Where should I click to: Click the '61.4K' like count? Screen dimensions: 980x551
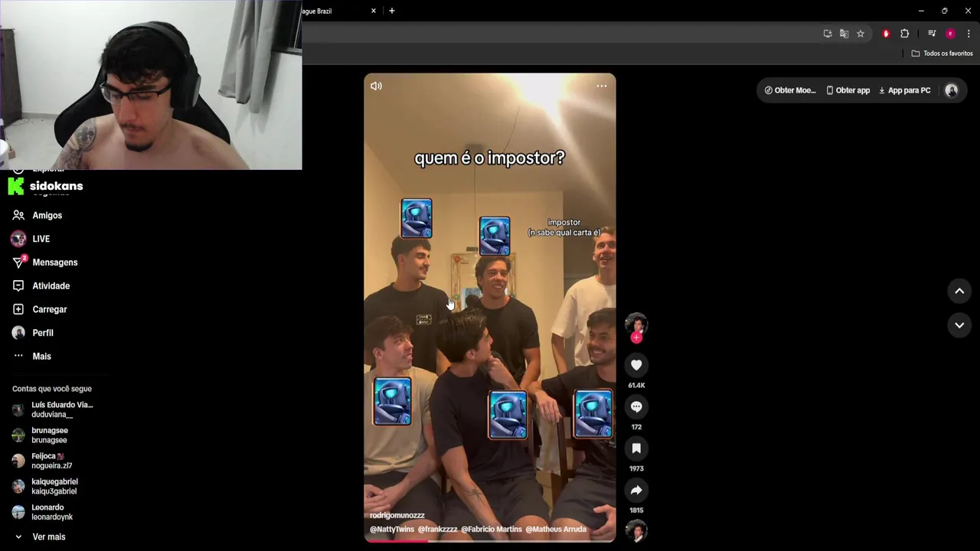(636, 386)
